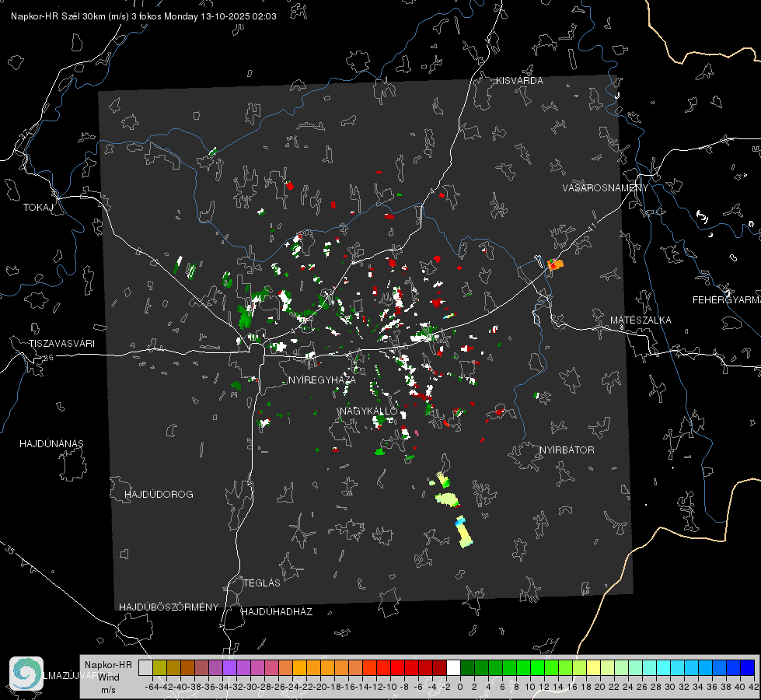Click the HAJDÚNÁNÁS town label

point(51,443)
